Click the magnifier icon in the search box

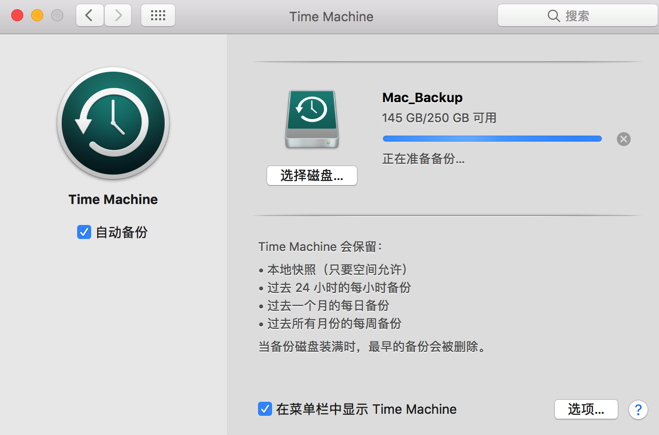tap(554, 16)
